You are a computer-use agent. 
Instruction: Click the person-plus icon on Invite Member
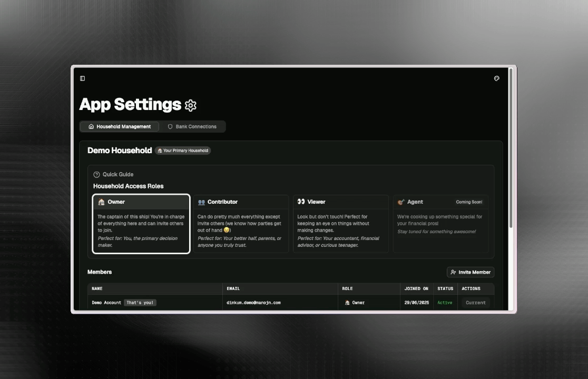(454, 272)
